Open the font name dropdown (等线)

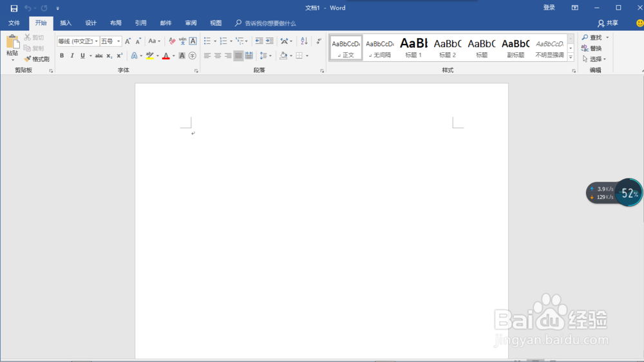(97, 41)
